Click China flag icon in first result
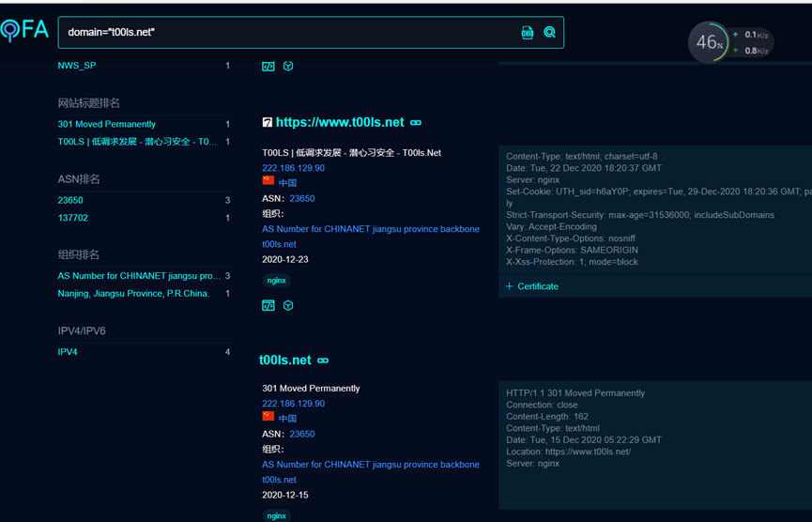Image resolution: width=812 pixels, height=522 pixels. click(x=268, y=181)
